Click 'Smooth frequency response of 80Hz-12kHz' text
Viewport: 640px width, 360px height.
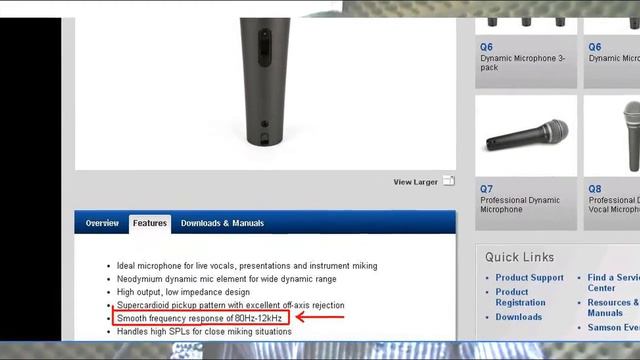click(200, 318)
